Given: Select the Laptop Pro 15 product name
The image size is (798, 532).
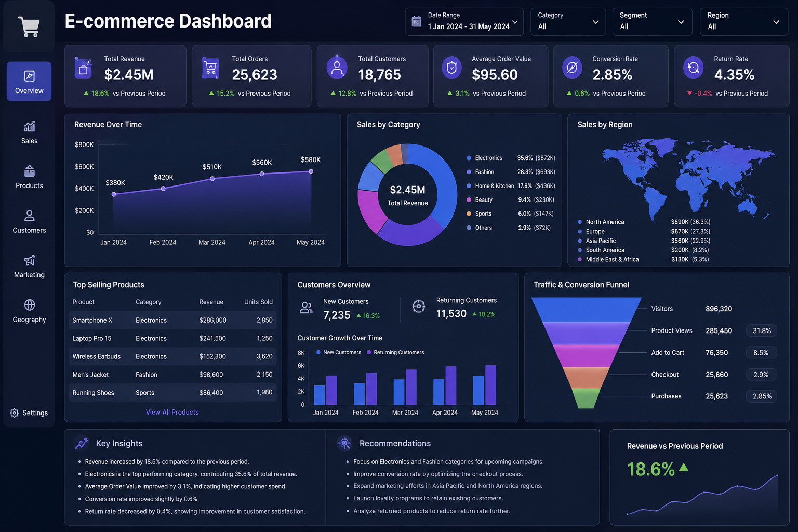Looking at the screenshot, I should point(92,338).
